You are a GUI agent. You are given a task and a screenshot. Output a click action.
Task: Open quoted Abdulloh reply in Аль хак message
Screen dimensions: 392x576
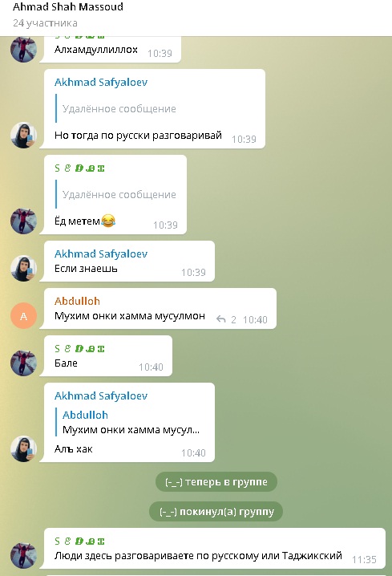coord(131,423)
